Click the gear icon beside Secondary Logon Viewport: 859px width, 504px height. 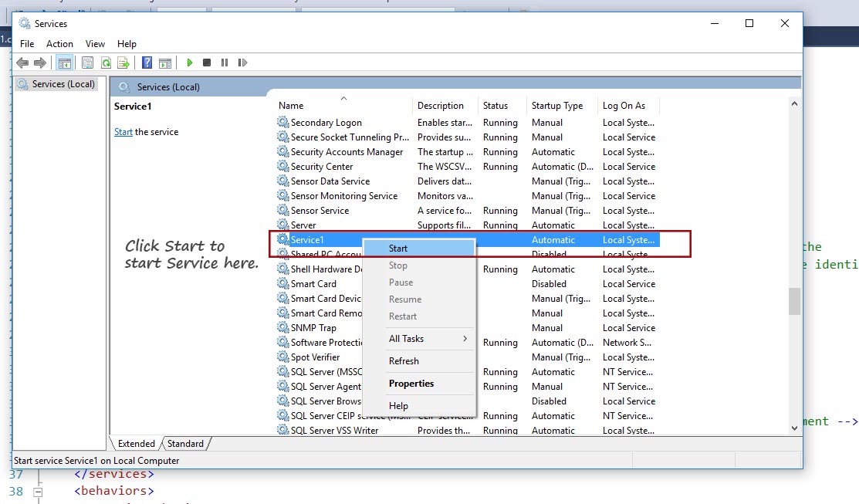[x=282, y=122]
